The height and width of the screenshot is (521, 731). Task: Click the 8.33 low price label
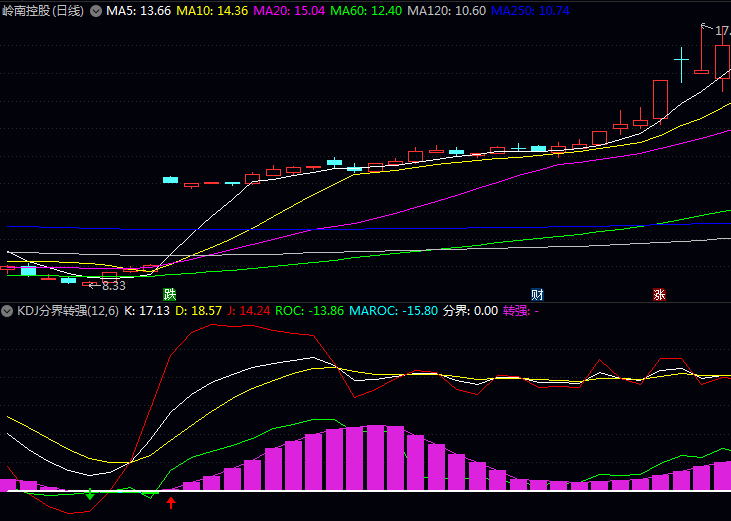pyautogui.click(x=113, y=285)
